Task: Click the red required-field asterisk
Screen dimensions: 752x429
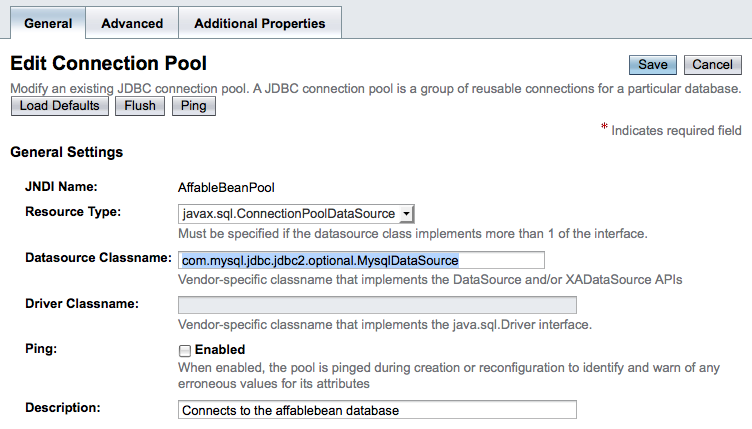Action: point(604,129)
